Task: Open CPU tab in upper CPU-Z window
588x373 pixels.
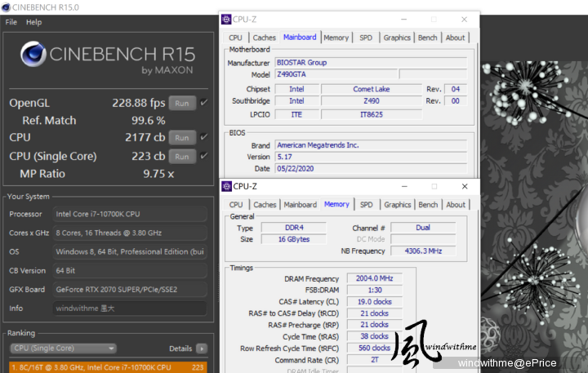Action: [x=235, y=38]
